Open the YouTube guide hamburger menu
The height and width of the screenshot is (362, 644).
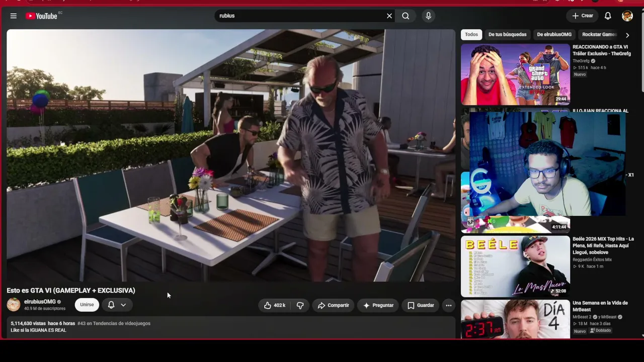[x=14, y=16]
